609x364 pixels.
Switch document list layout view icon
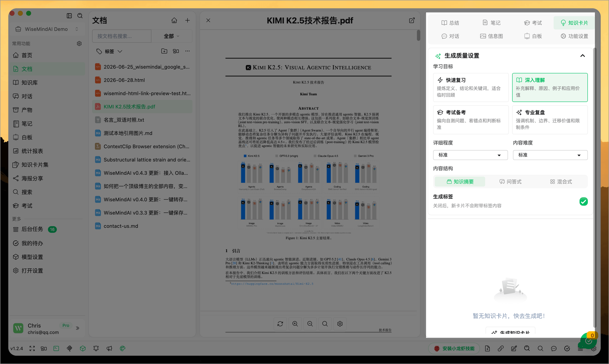(x=176, y=51)
